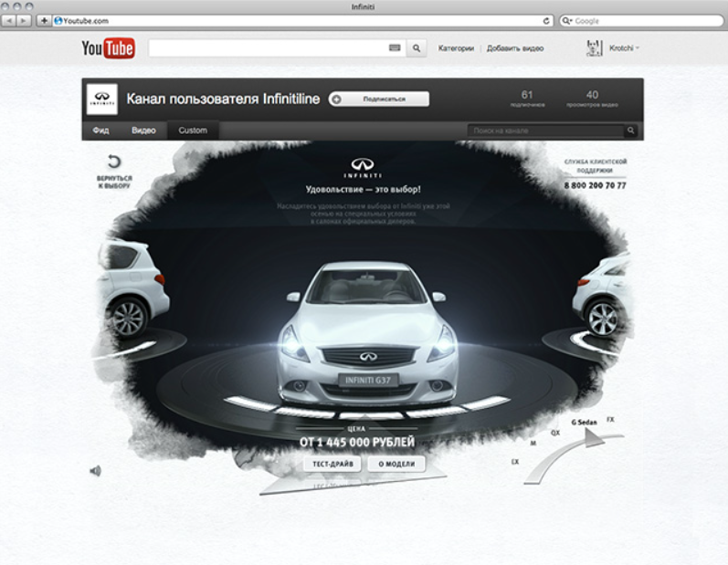Click the page reload icon
Viewport: 728px width, 565px height.
[x=546, y=21]
